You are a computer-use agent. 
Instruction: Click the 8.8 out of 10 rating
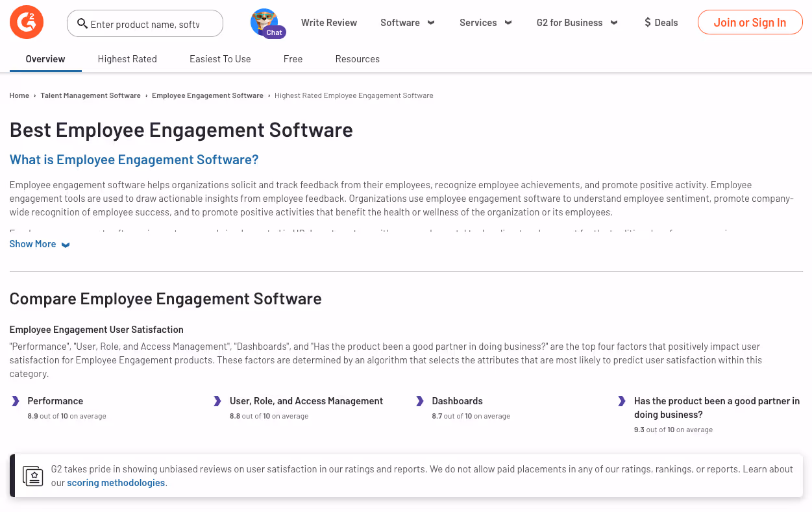[x=269, y=416]
